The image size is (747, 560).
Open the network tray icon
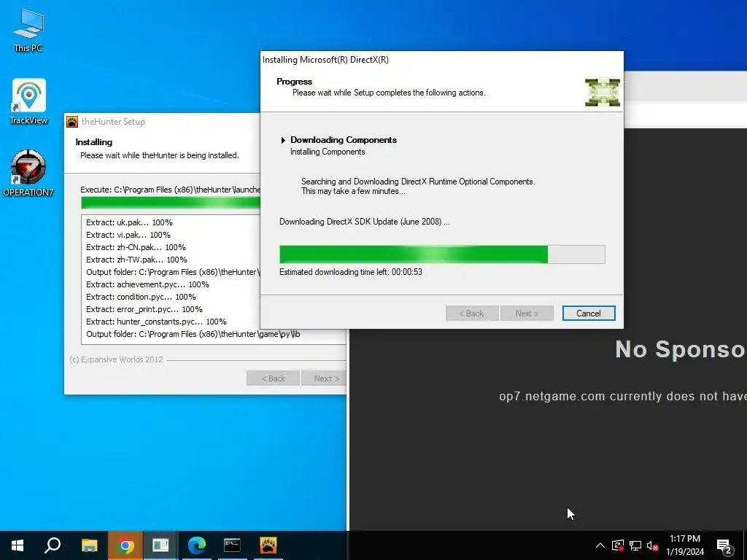point(635,545)
